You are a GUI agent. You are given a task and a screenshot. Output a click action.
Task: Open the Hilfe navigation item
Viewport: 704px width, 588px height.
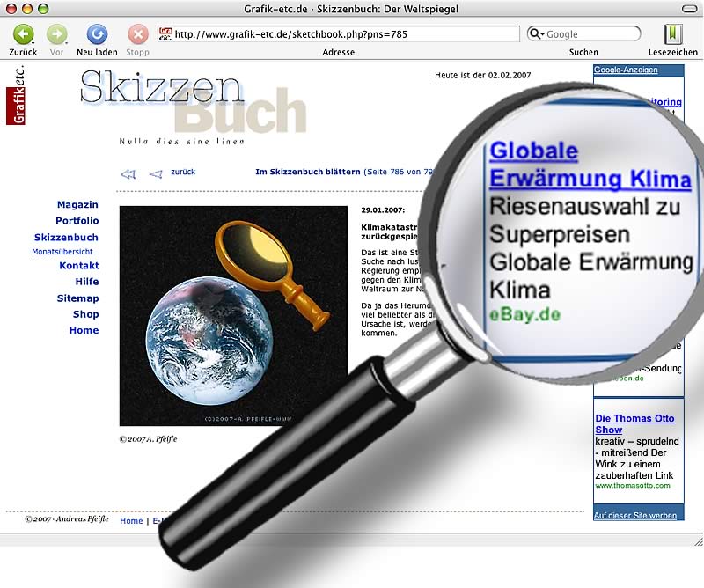[87, 282]
